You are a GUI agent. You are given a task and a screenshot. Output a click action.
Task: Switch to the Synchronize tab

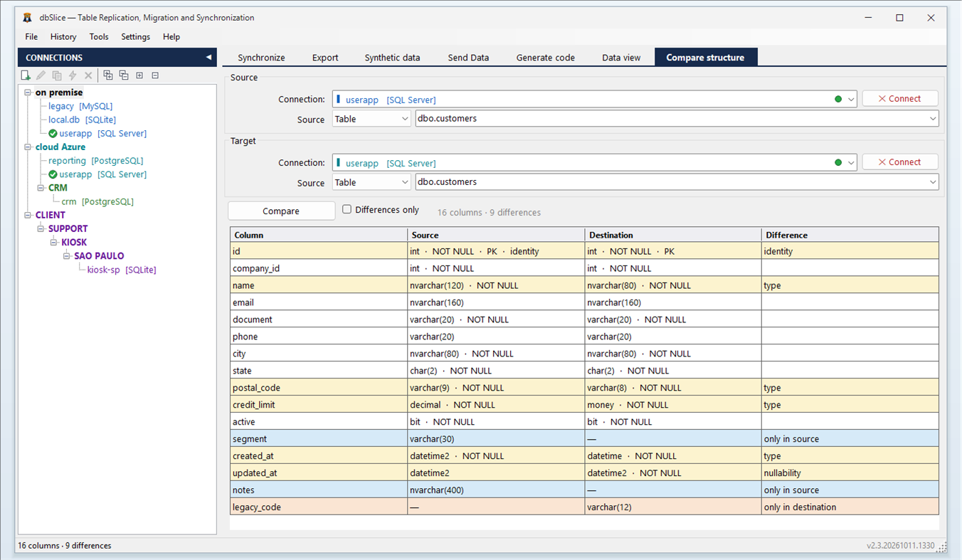click(261, 58)
